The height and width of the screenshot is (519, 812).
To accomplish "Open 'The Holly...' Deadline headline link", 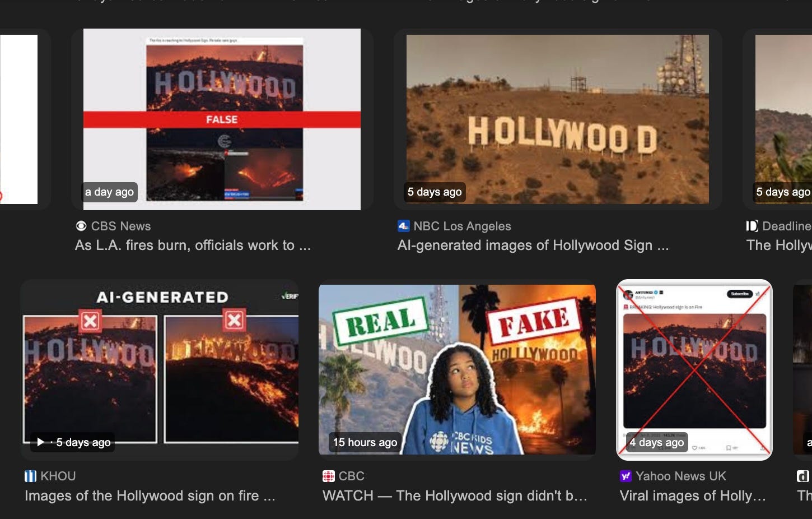I will pos(779,245).
